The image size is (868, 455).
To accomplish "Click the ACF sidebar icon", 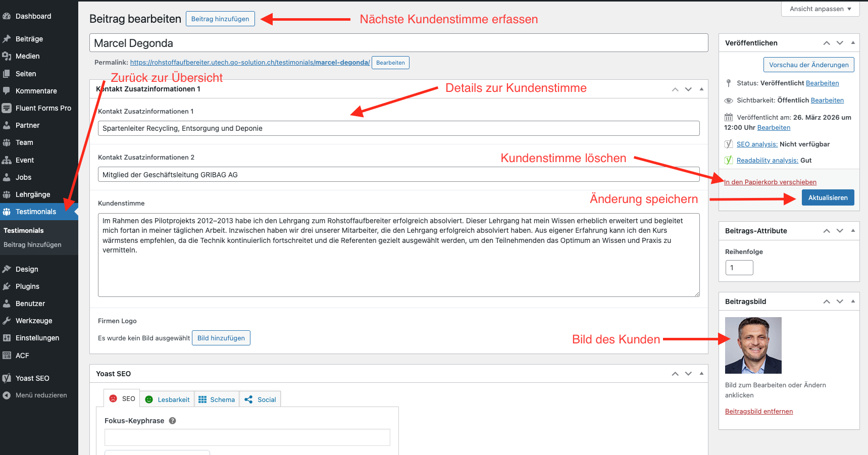I will coord(7,356).
